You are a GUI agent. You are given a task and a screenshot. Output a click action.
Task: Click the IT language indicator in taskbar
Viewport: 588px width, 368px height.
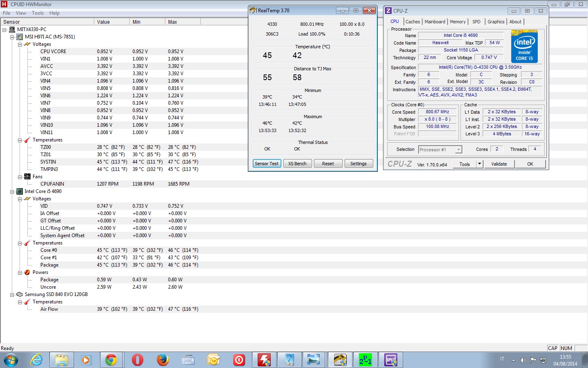pyautogui.click(x=502, y=359)
